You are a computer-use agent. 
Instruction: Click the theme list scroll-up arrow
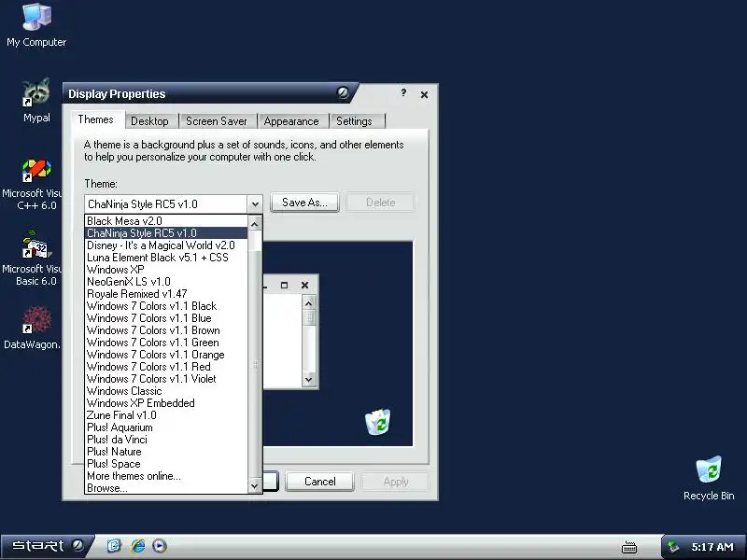(x=255, y=224)
